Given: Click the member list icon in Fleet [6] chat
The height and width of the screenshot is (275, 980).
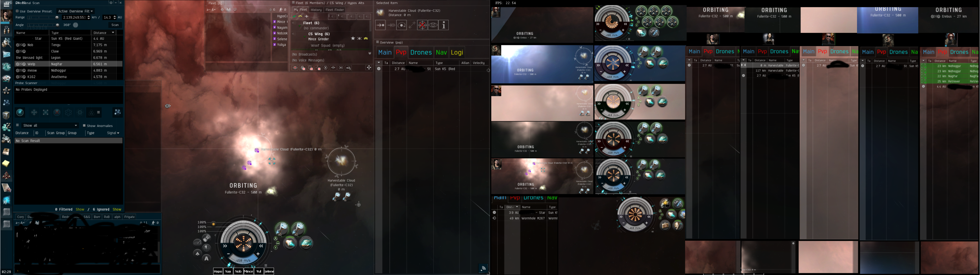Looking at the screenshot, I should [229, 10].
